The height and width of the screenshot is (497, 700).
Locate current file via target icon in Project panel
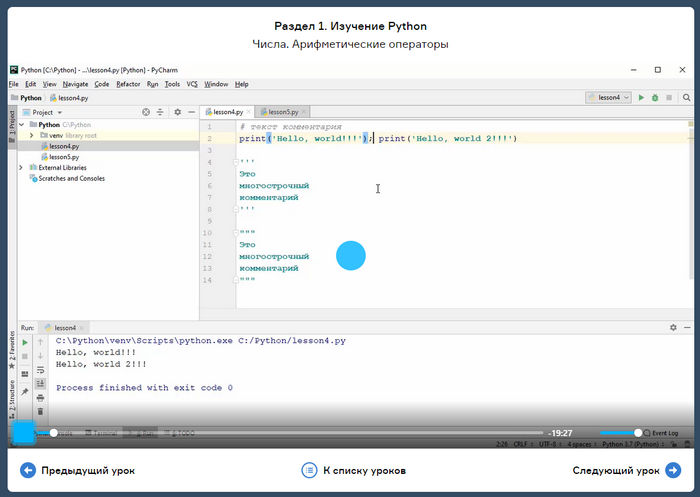(x=146, y=112)
